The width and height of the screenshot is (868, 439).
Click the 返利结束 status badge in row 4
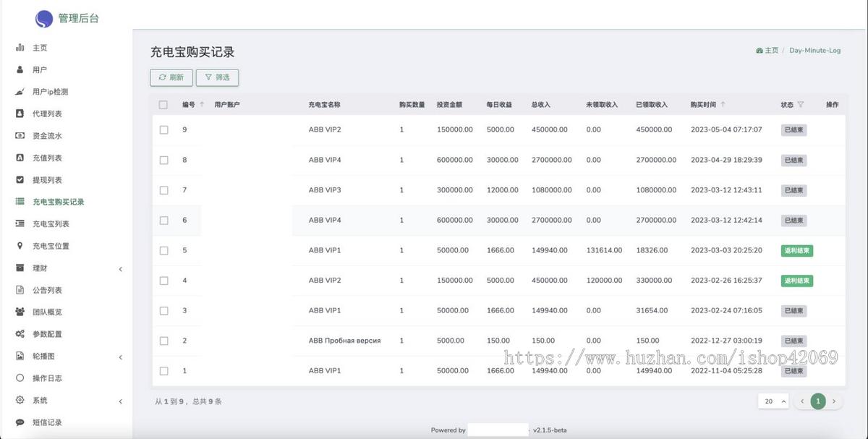[797, 281]
